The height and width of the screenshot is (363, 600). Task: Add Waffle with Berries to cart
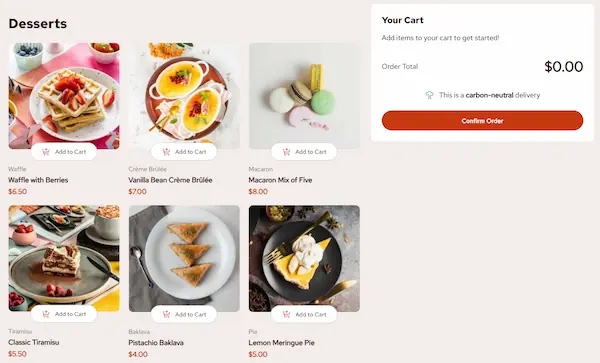64,152
